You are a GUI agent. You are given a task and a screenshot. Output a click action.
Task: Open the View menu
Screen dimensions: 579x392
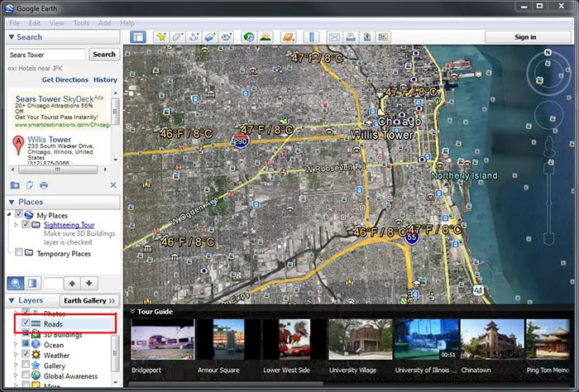click(56, 23)
